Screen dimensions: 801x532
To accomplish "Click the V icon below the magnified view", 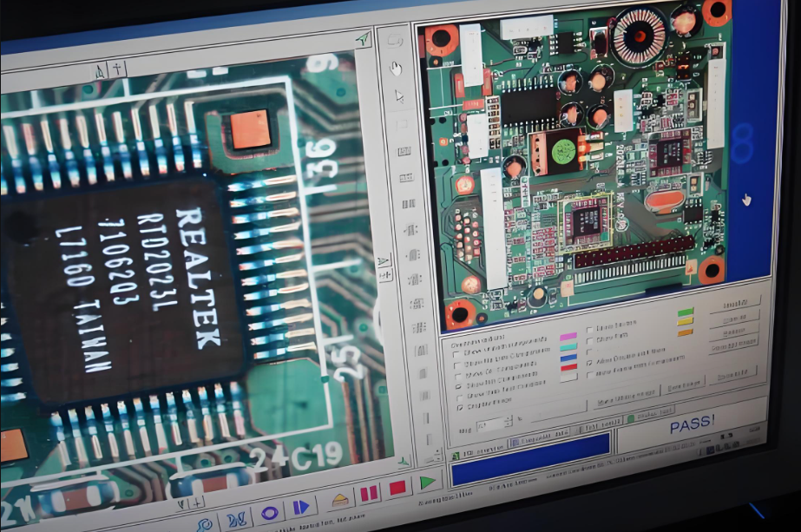I will (182, 504).
